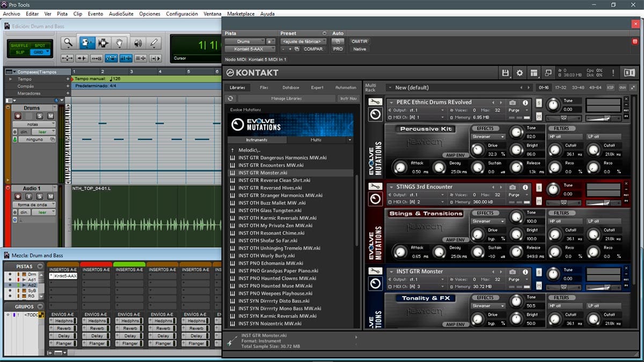The image size is (644, 362).
Task: Click Kontakt minimize view icon
Action: 548,73
